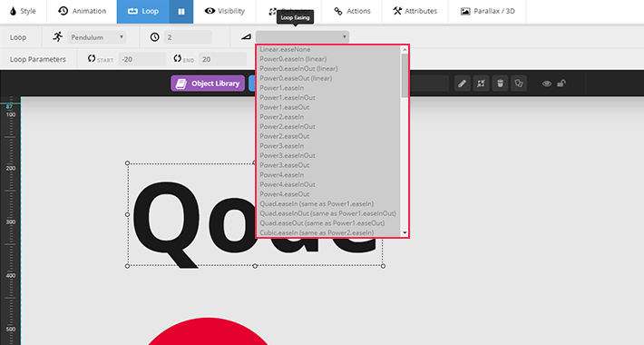This screenshot has height=345, width=644.
Task: Click the easing list scrollbar down arrow
Action: [x=405, y=232]
